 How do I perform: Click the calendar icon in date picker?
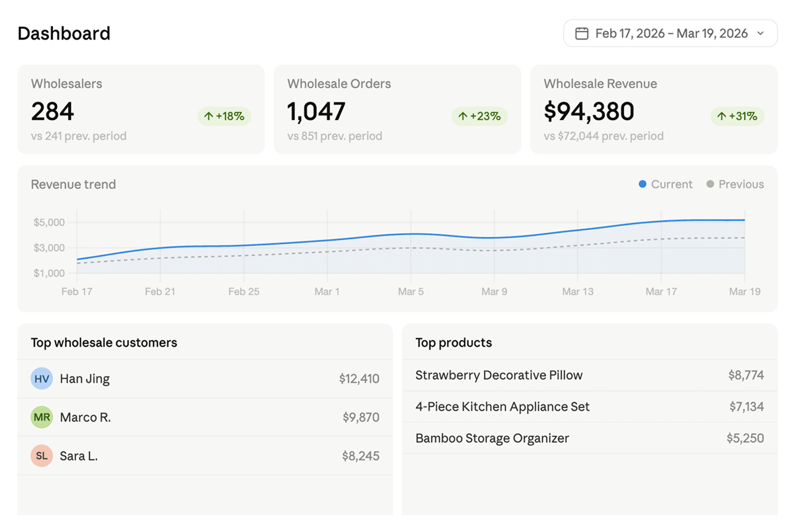coord(581,33)
